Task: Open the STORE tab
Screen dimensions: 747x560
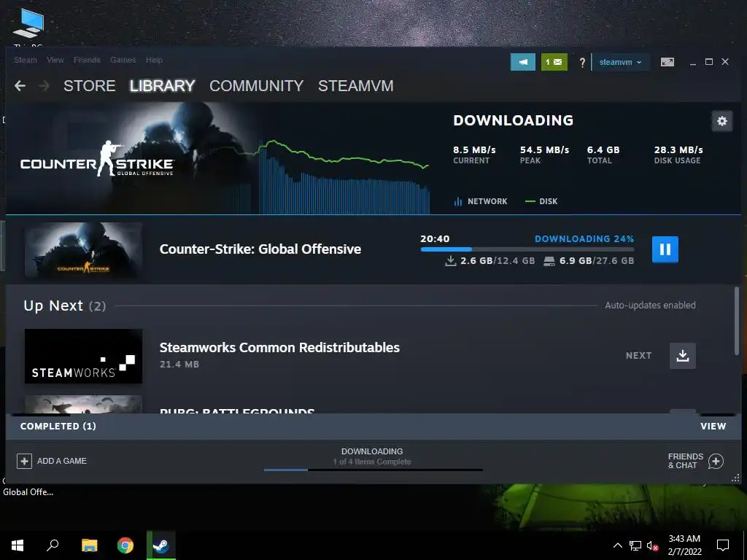Action: [x=89, y=86]
